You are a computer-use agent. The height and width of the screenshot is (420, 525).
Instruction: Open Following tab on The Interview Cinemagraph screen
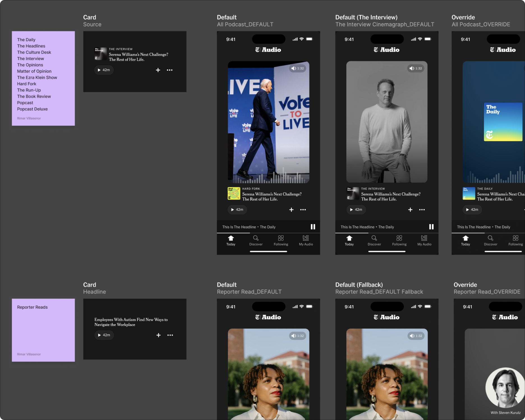click(x=399, y=241)
